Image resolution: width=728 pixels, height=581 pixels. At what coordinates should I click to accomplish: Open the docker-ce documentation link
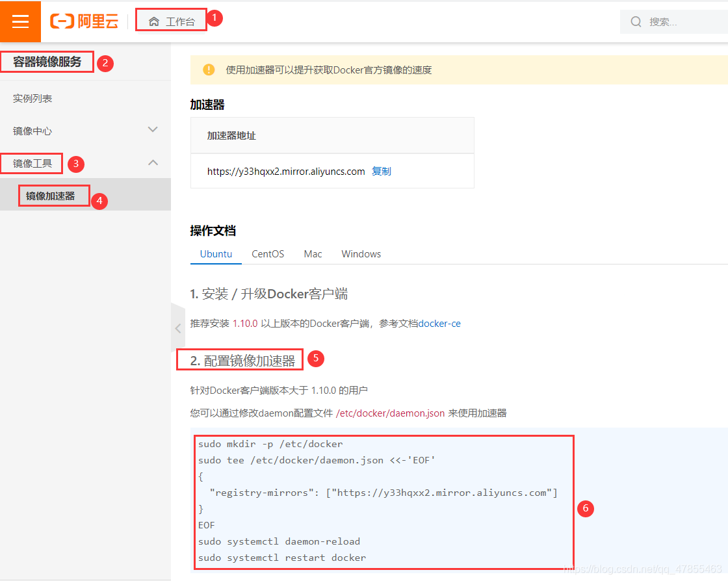point(439,324)
